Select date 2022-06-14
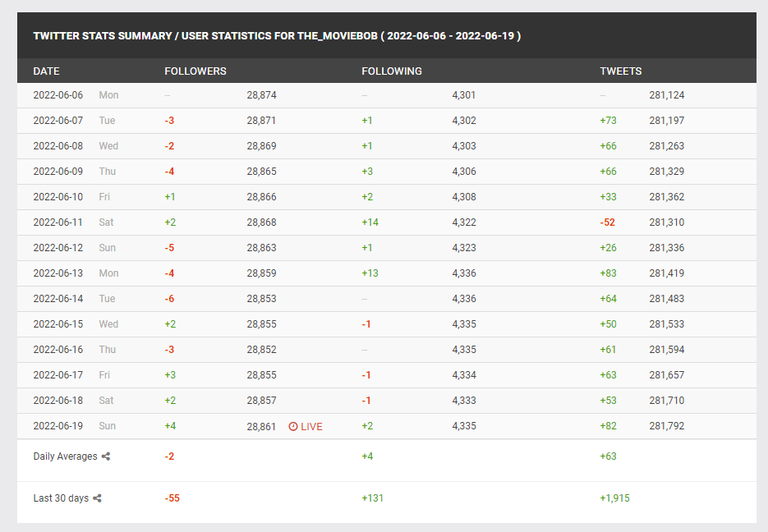Viewport: 768px width, 532px height. [58, 299]
